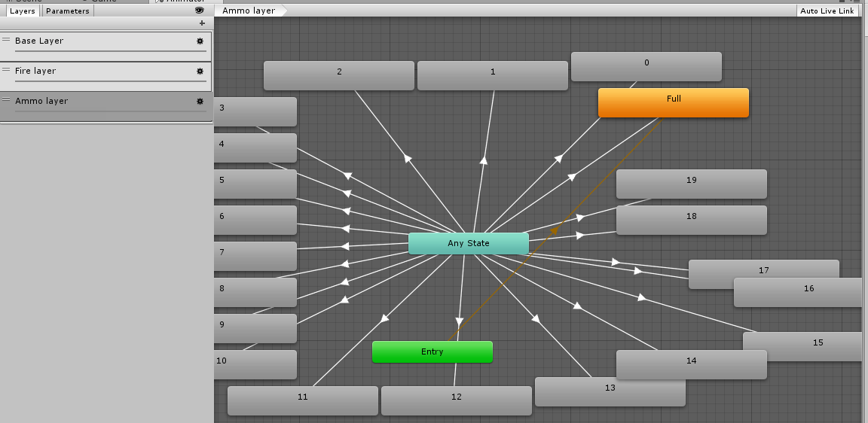Screen dimensions: 868x423
Task: Select the transition arrow toward node 2
Action: point(408,159)
